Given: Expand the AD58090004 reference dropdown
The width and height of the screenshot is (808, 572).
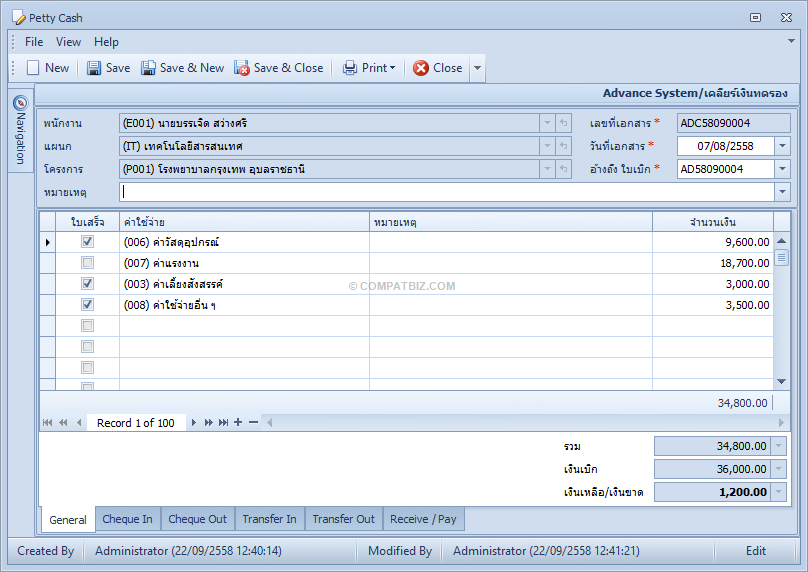Looking at the screenshot, I should click(782, 169).
